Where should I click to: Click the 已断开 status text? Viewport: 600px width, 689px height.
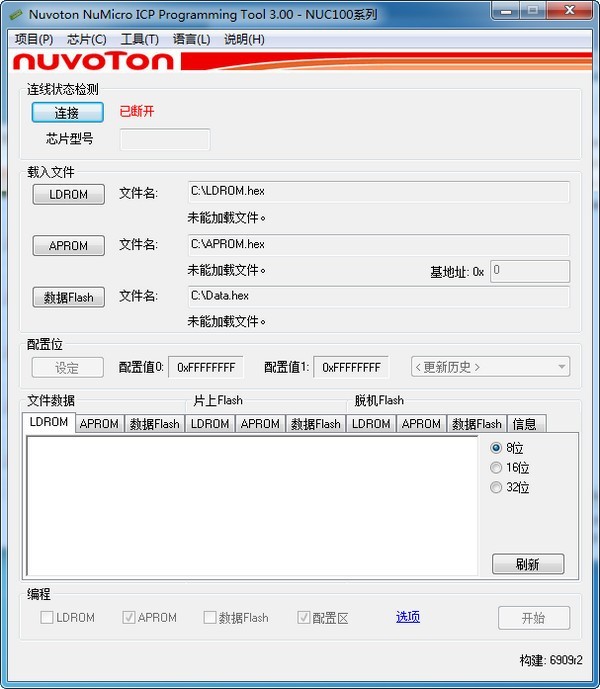137,112
